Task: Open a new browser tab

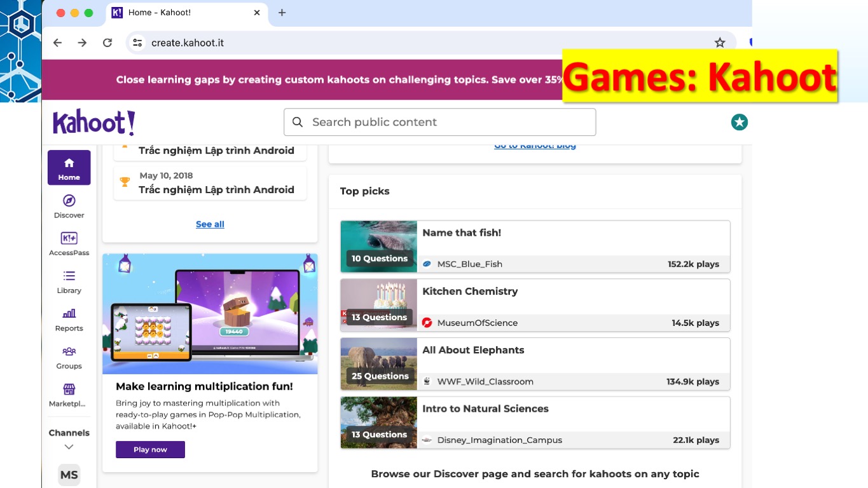Action: tap(282, 13)
